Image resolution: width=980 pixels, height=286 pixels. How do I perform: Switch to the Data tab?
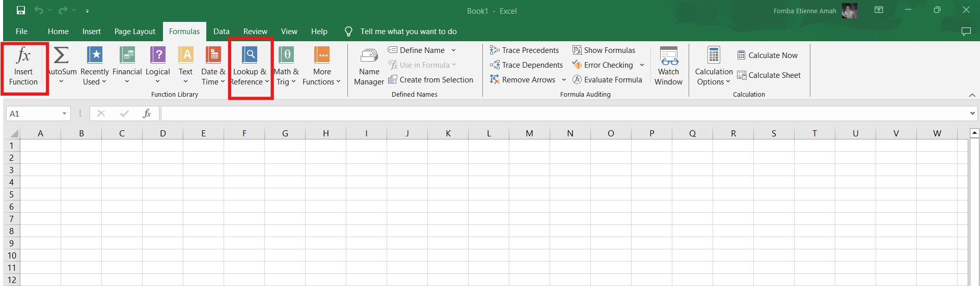click(x=221, y=32)
